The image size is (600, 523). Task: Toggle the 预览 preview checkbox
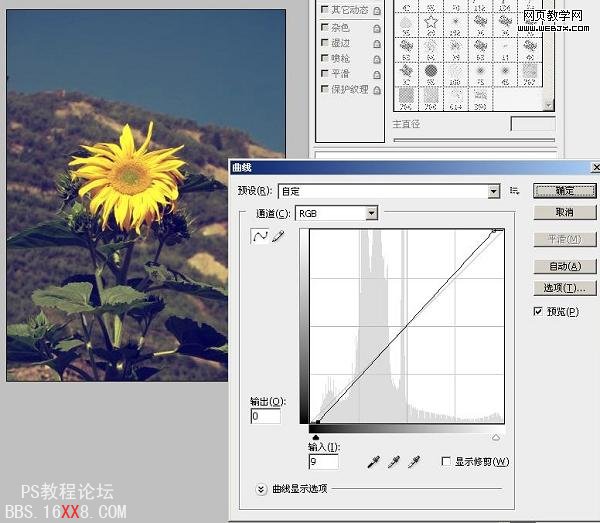(x=539, y=312)
